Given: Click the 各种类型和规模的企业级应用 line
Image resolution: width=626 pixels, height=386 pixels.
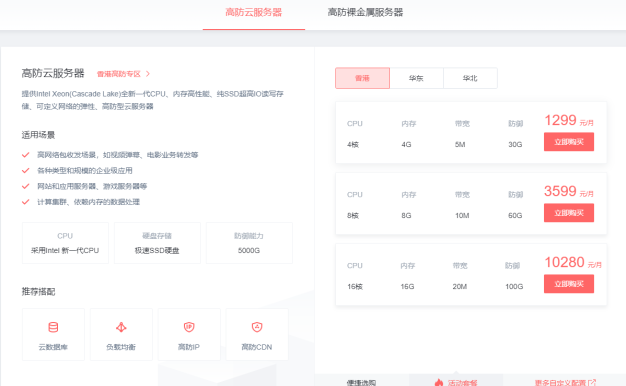Looking at the screenshot, I should tap(85, 170).
